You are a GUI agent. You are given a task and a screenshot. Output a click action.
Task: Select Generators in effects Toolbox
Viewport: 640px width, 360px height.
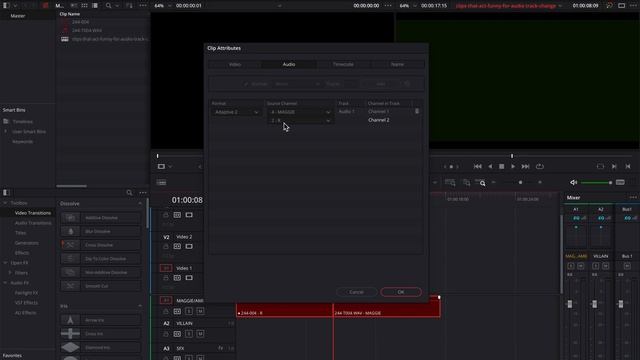click(27, 243)
